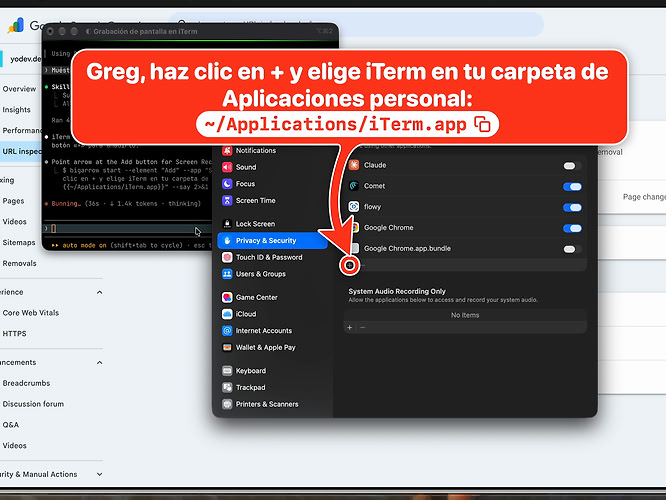Open Videos item below Pages
The height and width of the screenshot is (500, 666).
pyautogui.click(x=14, y=222)
